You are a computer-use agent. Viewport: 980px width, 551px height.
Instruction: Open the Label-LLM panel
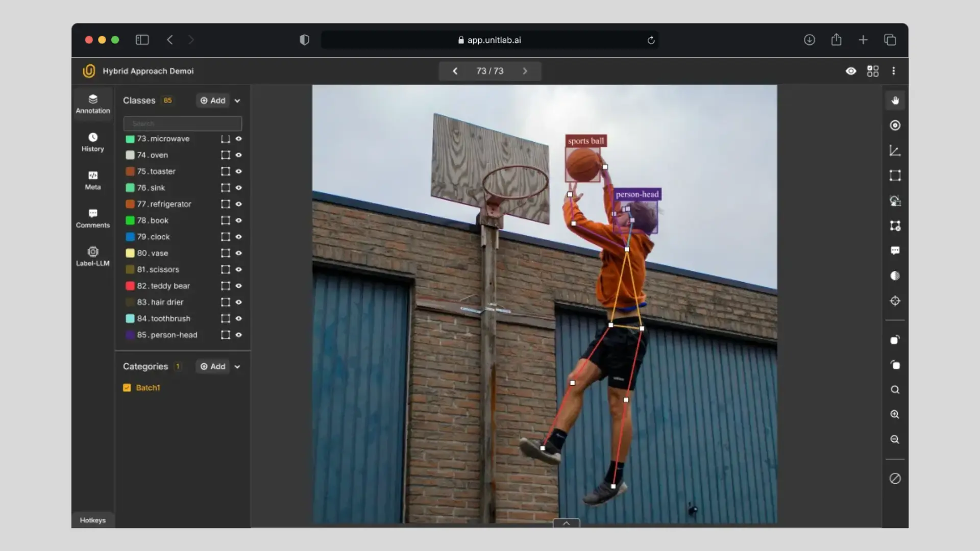(92, 256)
